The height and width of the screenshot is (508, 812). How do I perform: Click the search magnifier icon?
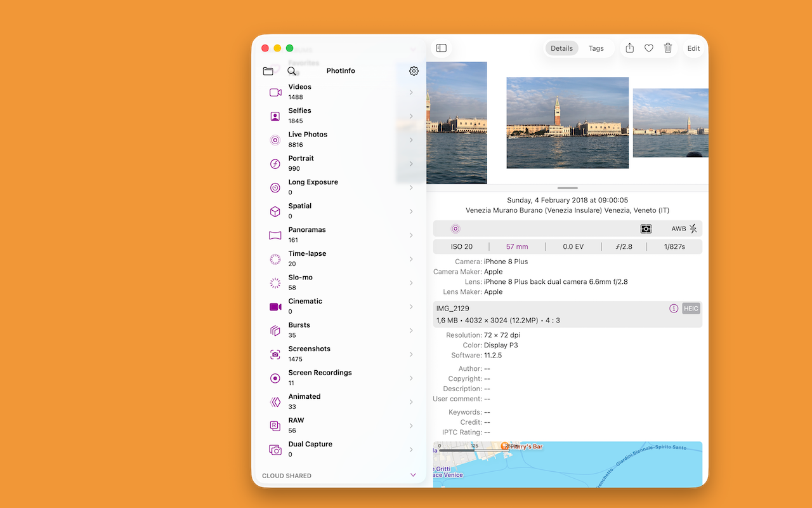(x=292, y=71)
